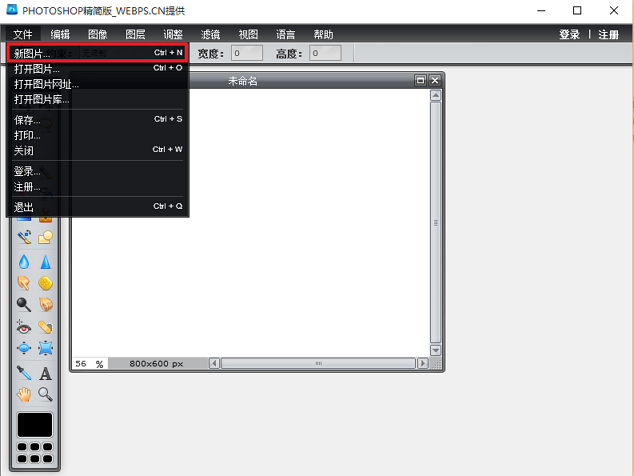The width and height of the screenshot is (634, 476).
Task: Click the 高度 height input field
Action: (325, 53)
